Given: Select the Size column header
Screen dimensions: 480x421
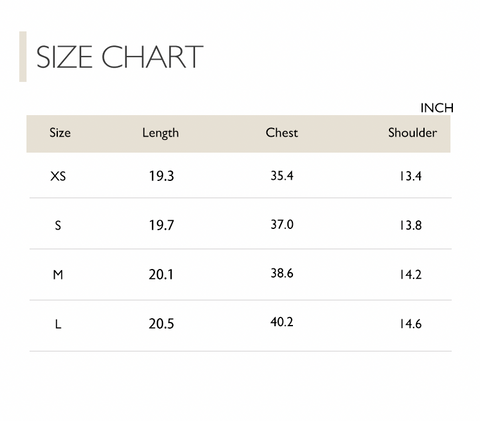Looking at the screenshot, I should click(x=60, y=133).
